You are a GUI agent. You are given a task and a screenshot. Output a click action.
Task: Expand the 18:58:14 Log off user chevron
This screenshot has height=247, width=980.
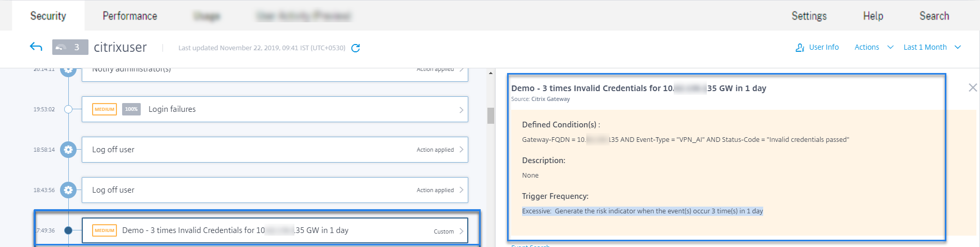[461, 150]
